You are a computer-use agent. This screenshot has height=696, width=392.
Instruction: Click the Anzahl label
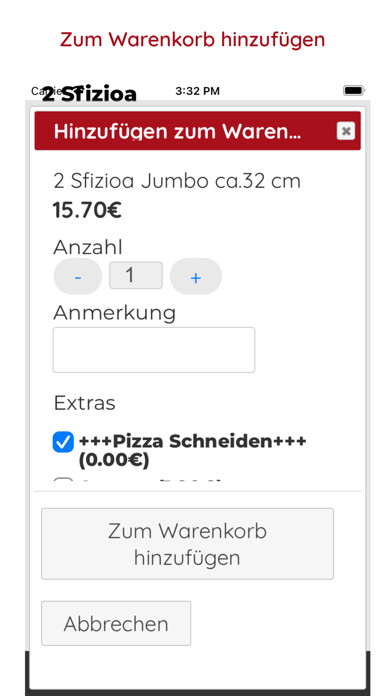tap(87, 247)
